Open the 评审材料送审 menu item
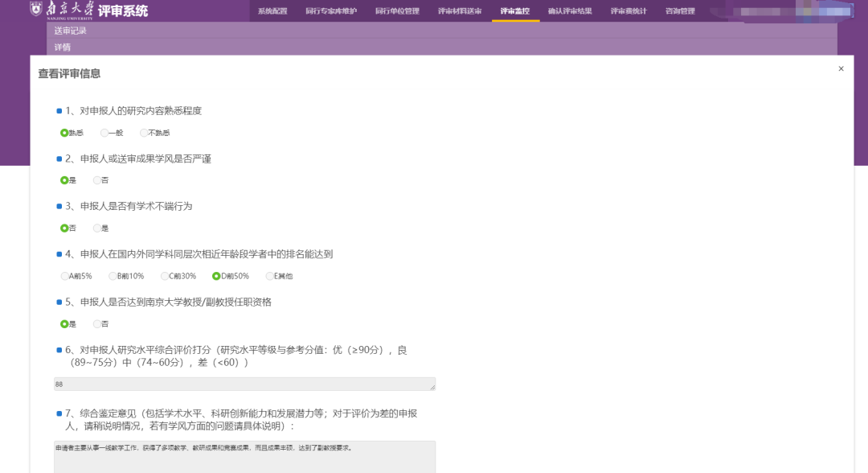 click(461, 11)
